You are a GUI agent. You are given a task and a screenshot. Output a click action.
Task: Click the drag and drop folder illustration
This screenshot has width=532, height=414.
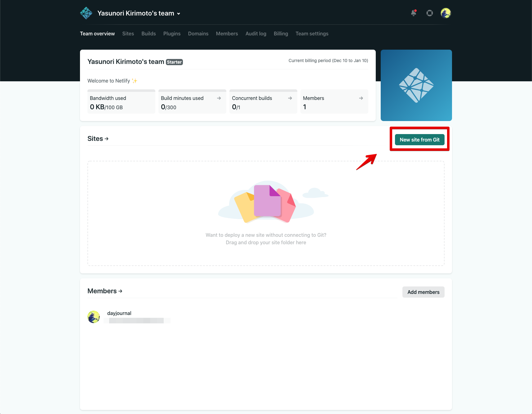click(273, 202)
